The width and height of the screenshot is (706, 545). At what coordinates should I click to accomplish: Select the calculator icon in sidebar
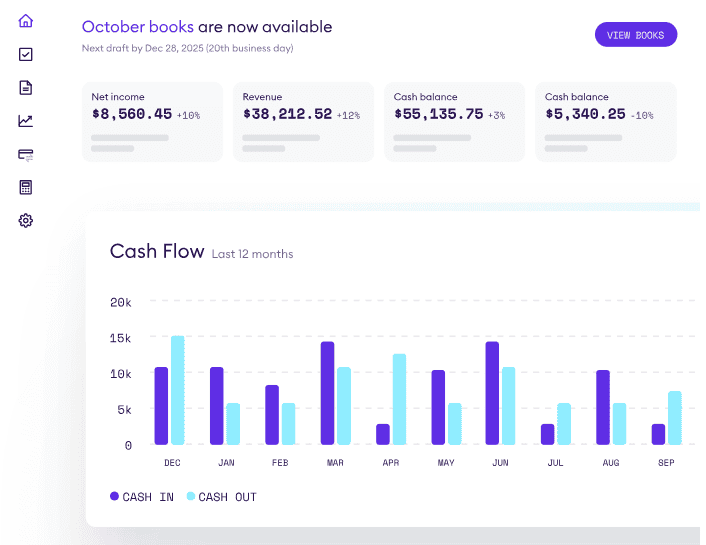pos(26,187)
